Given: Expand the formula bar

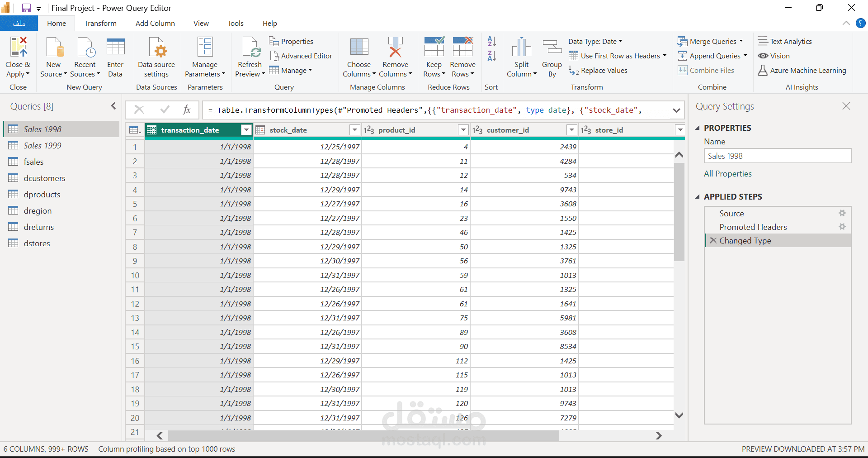Looking at the screenshot, I should tap(676, 110).
